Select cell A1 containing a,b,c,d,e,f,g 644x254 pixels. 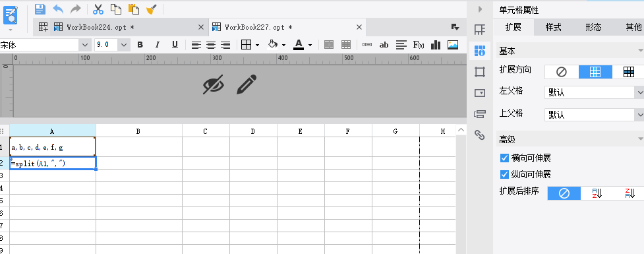pos(53,146)
